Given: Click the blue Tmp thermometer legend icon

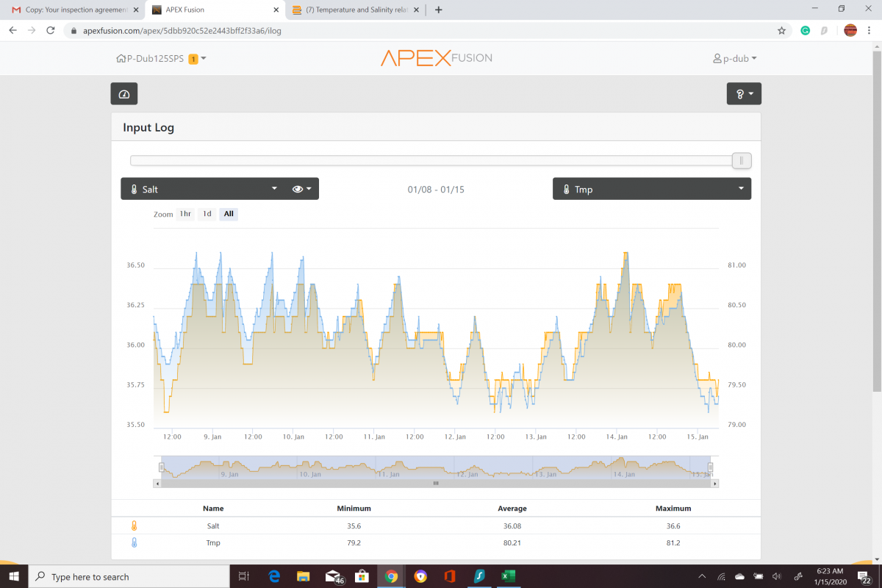Looking at the screenshot, I should [x=134, y=543].
